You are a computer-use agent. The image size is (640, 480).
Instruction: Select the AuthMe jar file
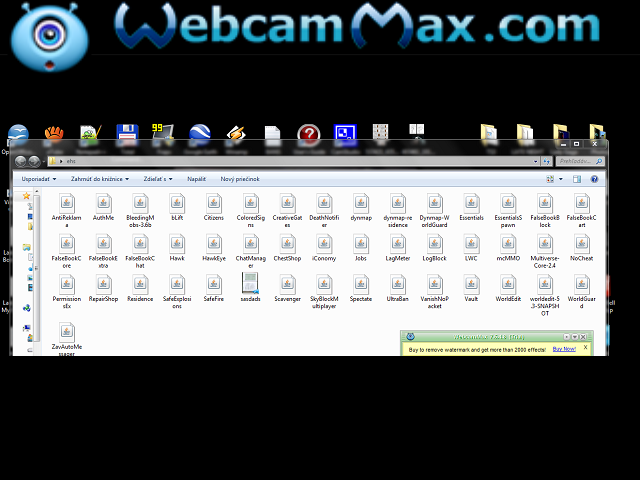pos(103,207)
